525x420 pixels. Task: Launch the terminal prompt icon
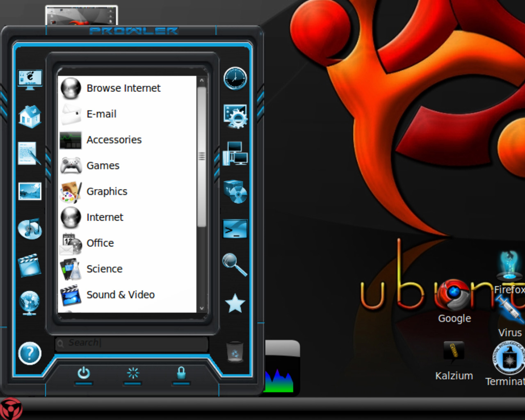(235, 229)
